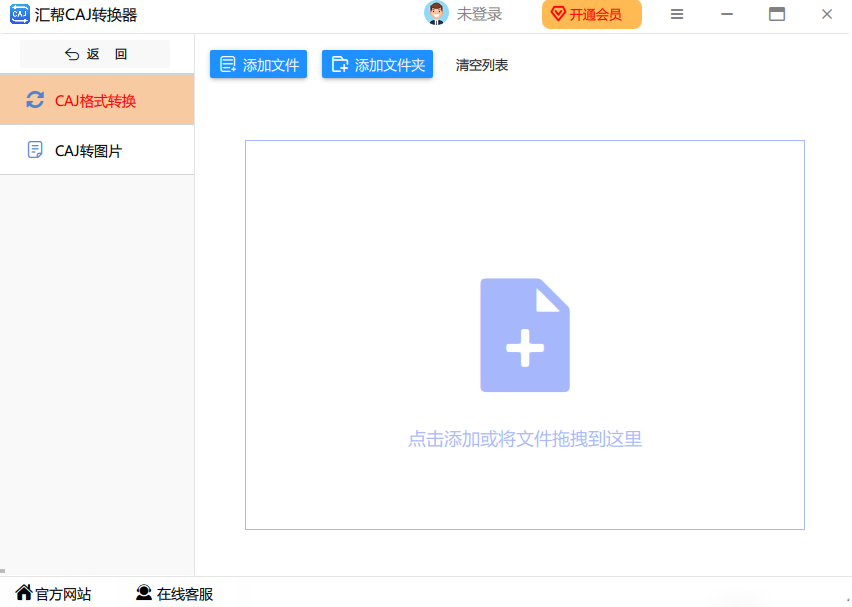Maximize the application window
The height and width of the screenshot is (607, 852).
coord(777,14)
